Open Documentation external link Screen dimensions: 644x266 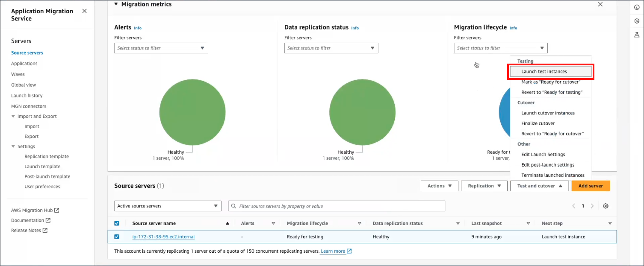31,220
